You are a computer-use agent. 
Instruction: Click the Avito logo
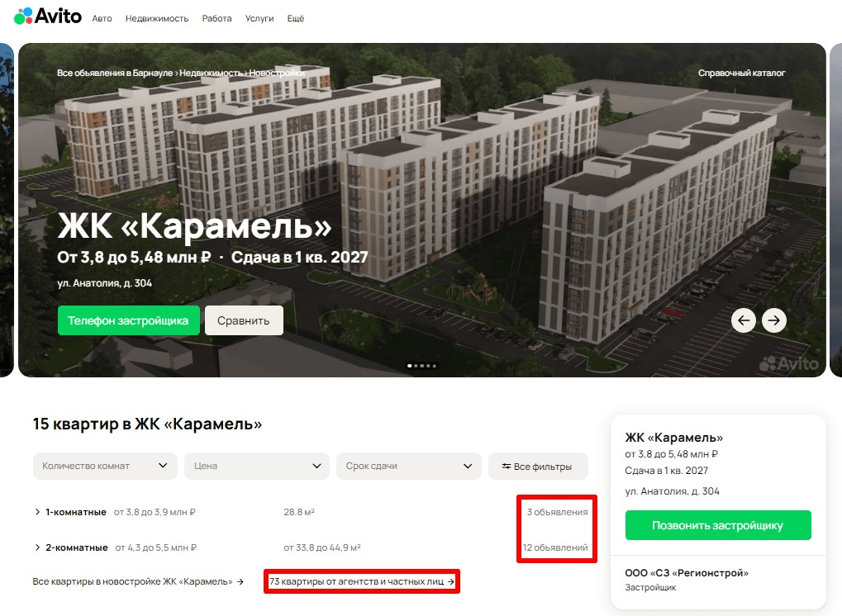click(48, 17)
